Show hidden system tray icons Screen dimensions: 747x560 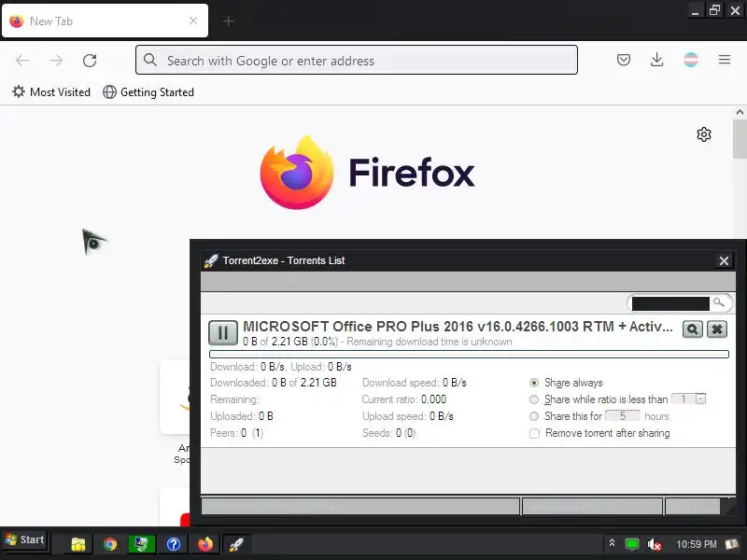point(612,543)
